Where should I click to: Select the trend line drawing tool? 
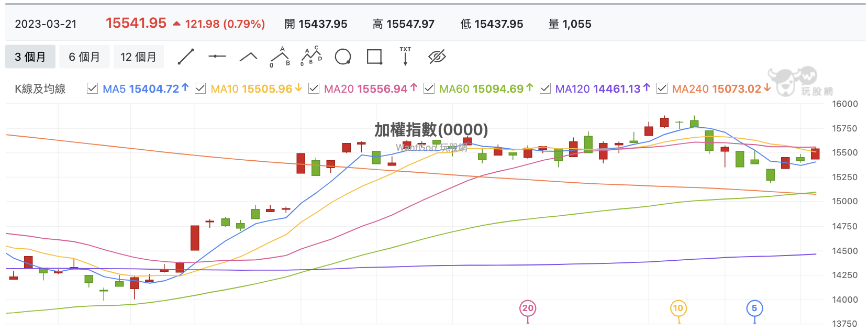pyautogui.click(x=186, y=57)
